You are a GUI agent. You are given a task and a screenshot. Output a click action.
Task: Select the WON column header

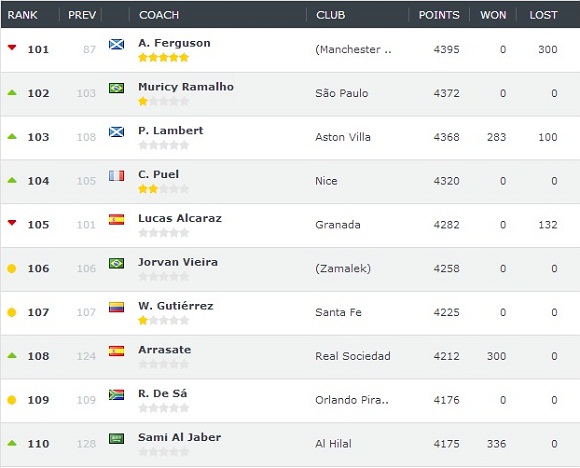(x=493, y=15)
